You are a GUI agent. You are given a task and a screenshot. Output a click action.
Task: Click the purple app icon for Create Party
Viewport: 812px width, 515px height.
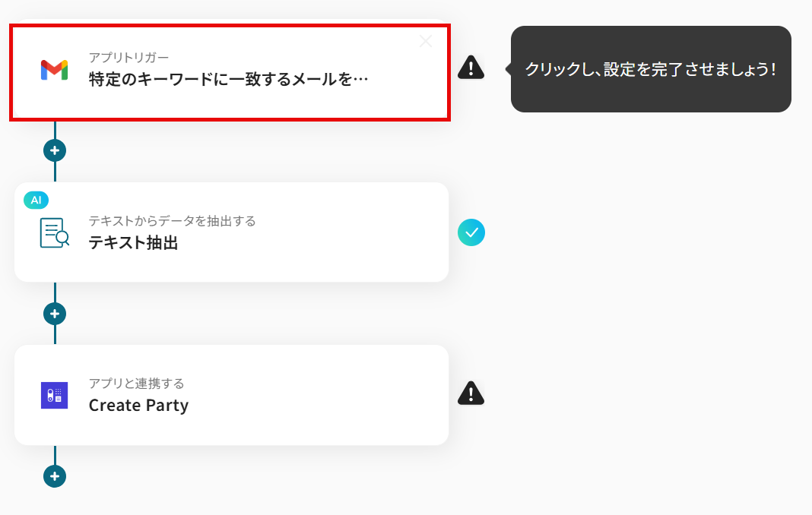click(54, 395)
